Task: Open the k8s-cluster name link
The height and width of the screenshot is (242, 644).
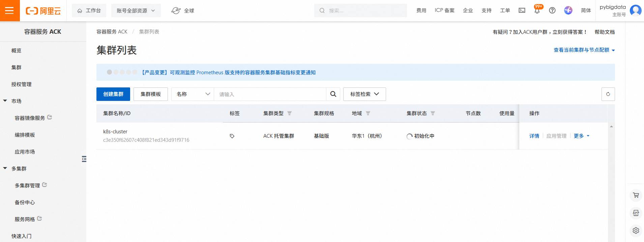Action: point(115,132)
